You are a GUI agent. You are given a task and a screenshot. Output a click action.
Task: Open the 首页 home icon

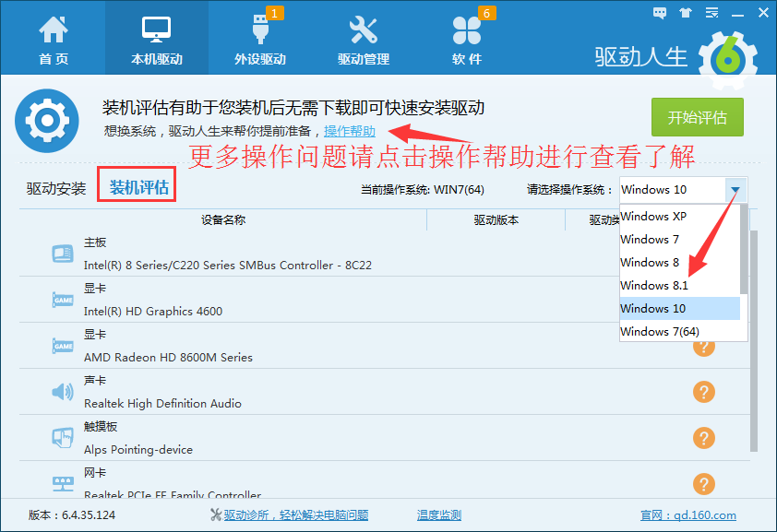(54, 30)
